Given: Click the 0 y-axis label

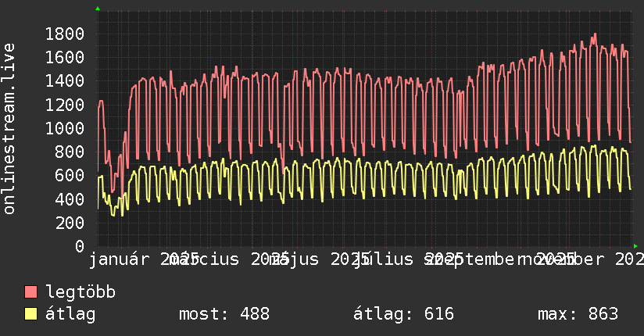Looking at the screenshot, I should 80,246.
